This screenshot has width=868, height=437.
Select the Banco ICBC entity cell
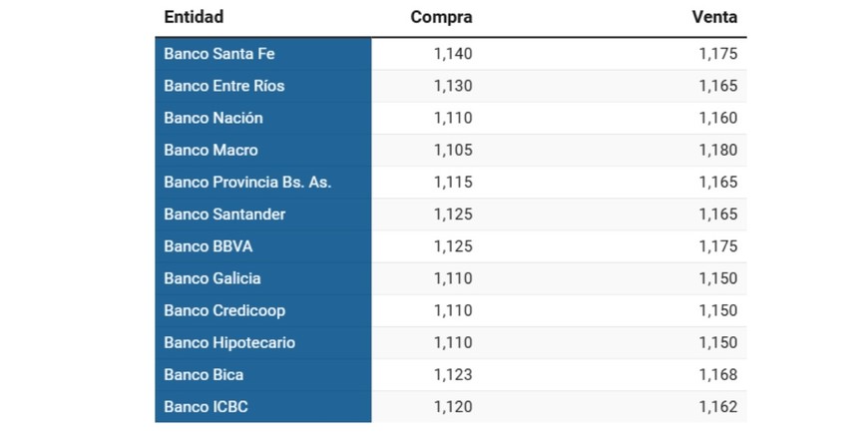206,407
